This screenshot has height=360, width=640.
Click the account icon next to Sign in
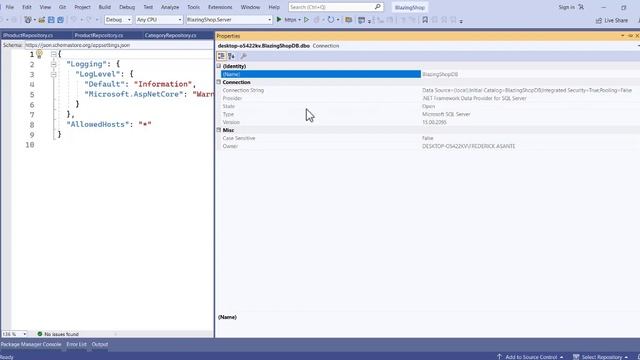coord(581,7)
